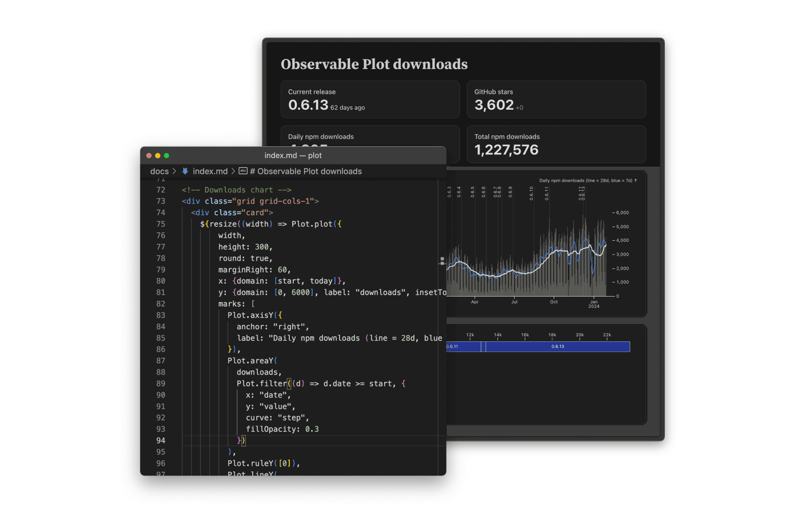Expand the chevron after index.md in the breadcrumb
Screen dimensions: 812x508
(x=233, y=171)
